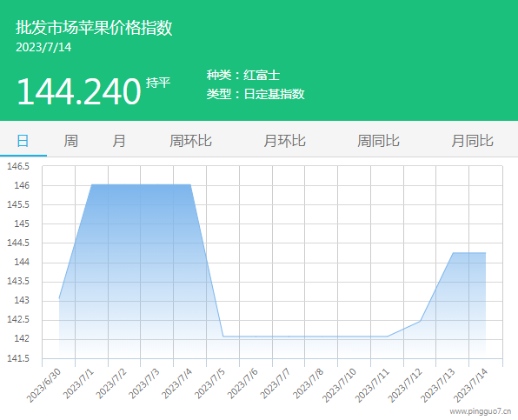The width and height of the screenshot is (518, 420).
Task: Click the 持平 status label
Action: click(158, 83)
